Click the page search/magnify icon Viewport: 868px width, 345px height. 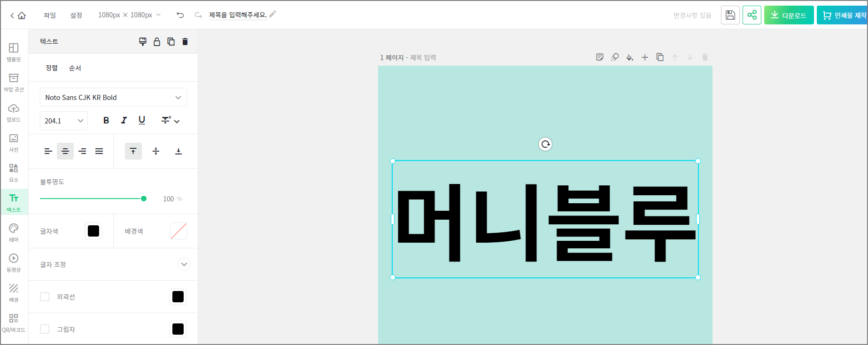[x=615, y=57]
